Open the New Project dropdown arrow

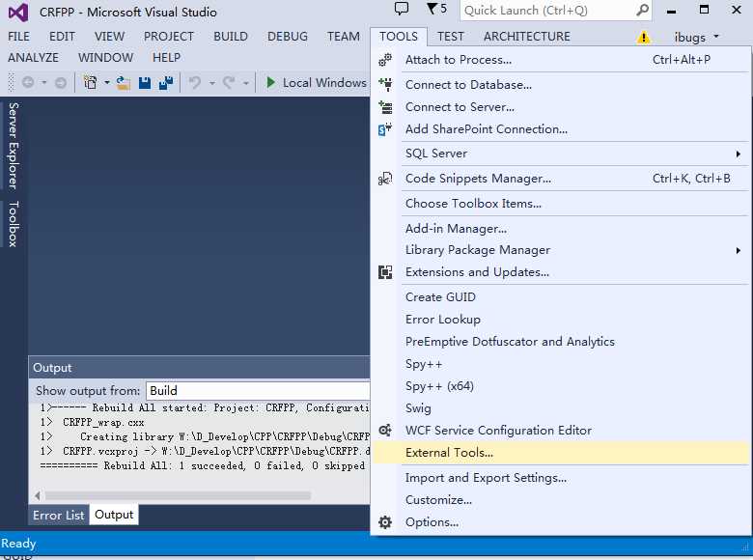tap(106, 83)
